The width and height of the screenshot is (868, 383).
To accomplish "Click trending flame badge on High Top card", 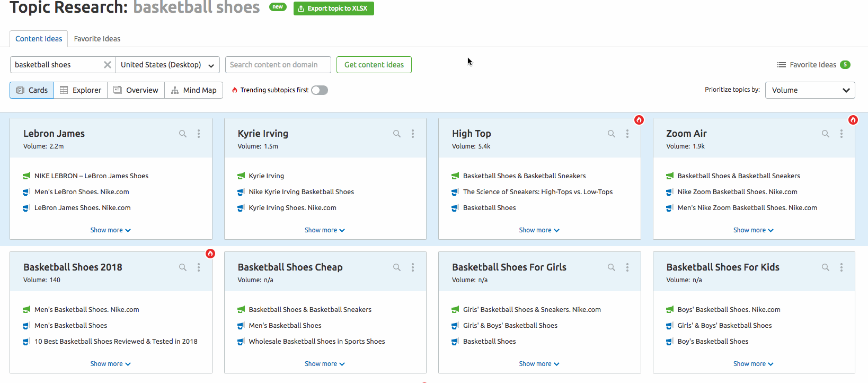I will click(x=639, y=120).
